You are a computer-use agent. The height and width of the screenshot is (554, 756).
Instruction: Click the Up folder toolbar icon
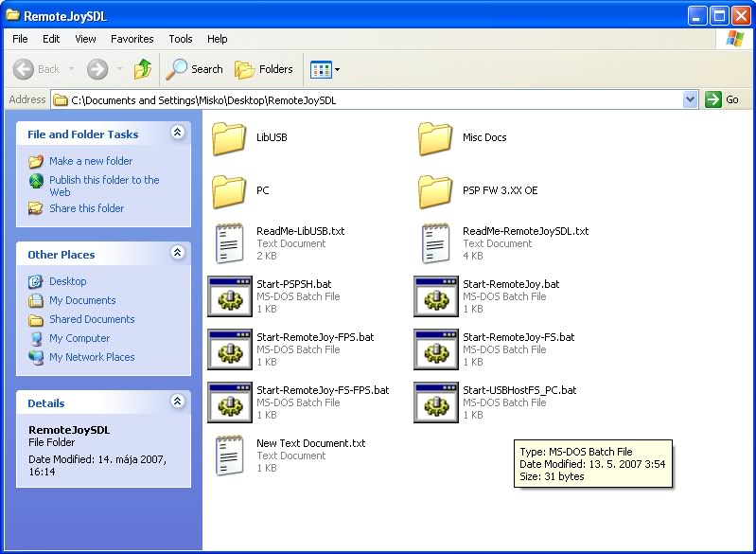pyautogui.click(x=143, y=69)
